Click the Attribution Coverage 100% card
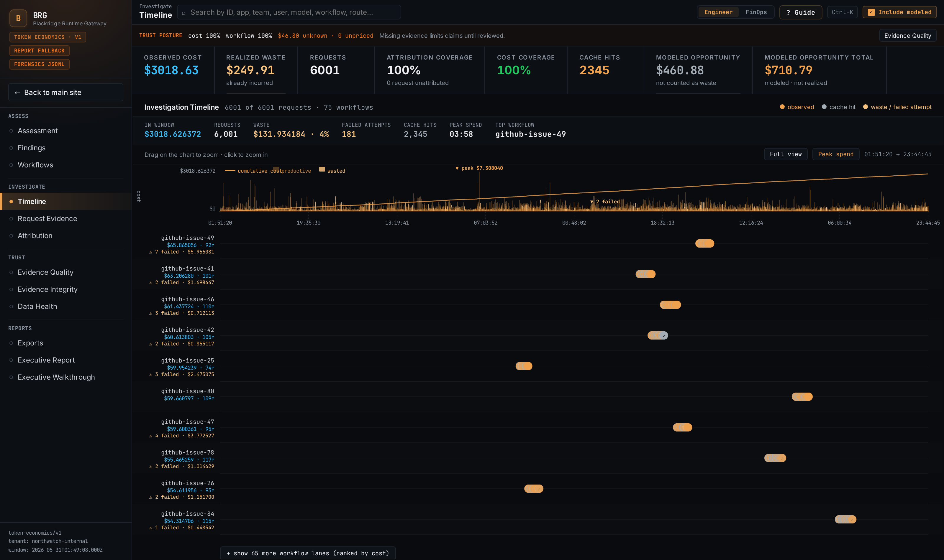 tap(429, 70)
